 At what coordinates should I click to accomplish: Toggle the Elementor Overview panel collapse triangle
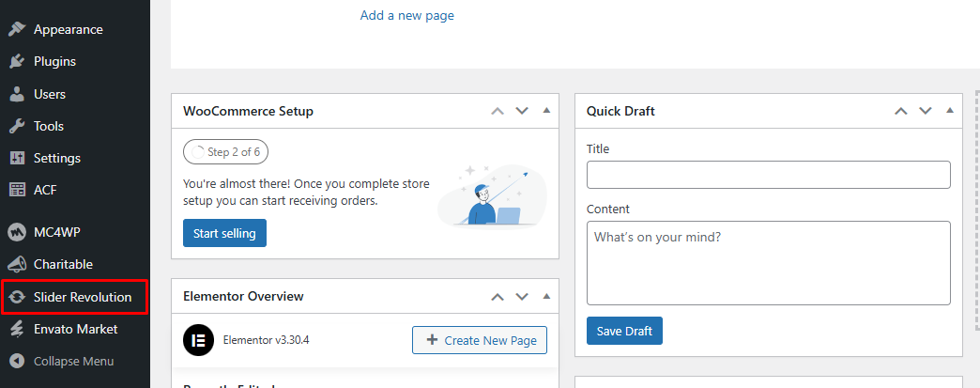point(546,296)
